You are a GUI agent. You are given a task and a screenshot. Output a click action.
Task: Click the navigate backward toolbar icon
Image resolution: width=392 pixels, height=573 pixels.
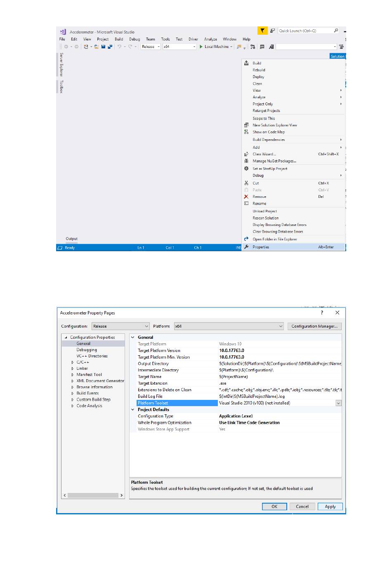point(66,47)
